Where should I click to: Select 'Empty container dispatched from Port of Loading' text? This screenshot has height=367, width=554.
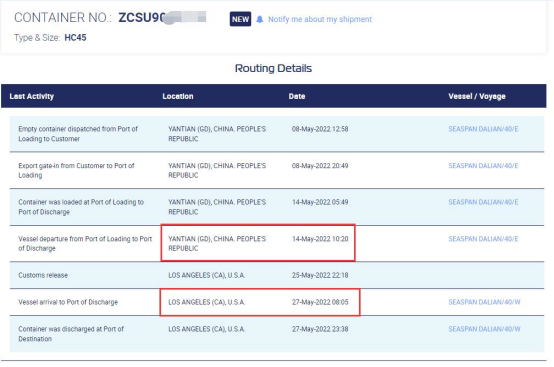(x=78, y=134)
